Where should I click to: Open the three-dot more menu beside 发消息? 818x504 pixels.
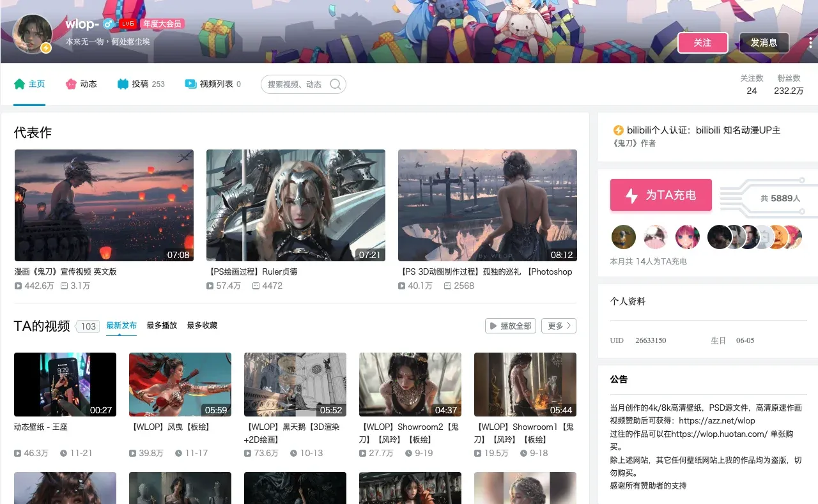[812, 42]
